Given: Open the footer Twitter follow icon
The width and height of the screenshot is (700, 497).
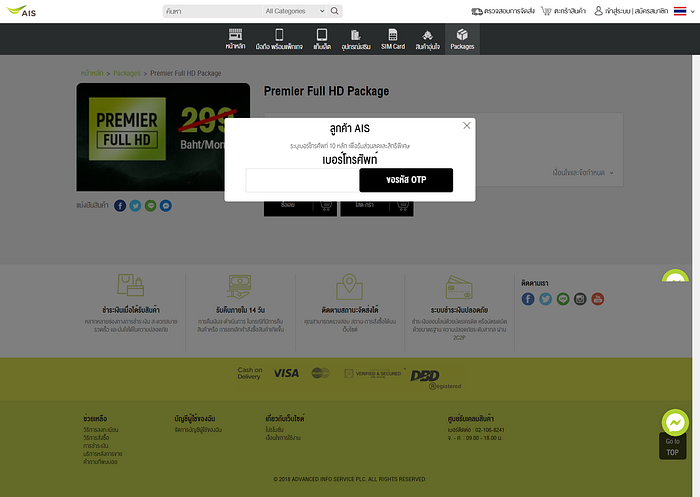Looking at the screenshot, I should tap(545, 299).
